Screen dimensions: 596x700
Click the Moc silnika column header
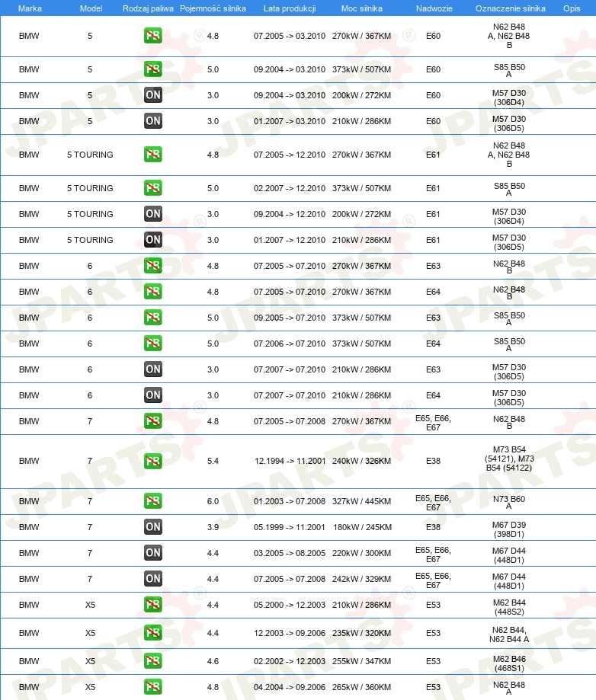pos(361,8)
